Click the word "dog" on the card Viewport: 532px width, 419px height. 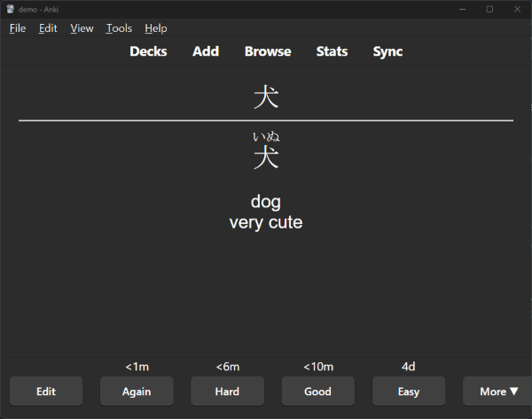[266, 202]
